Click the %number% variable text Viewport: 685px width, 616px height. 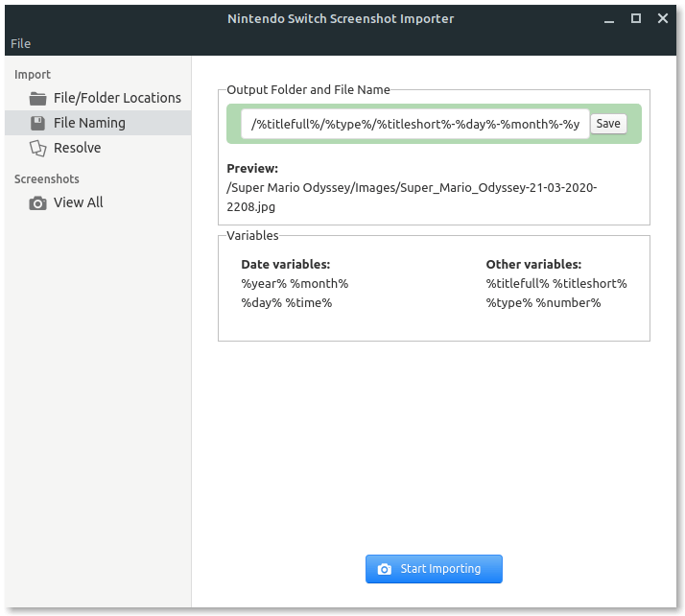[x=568, y=302]
